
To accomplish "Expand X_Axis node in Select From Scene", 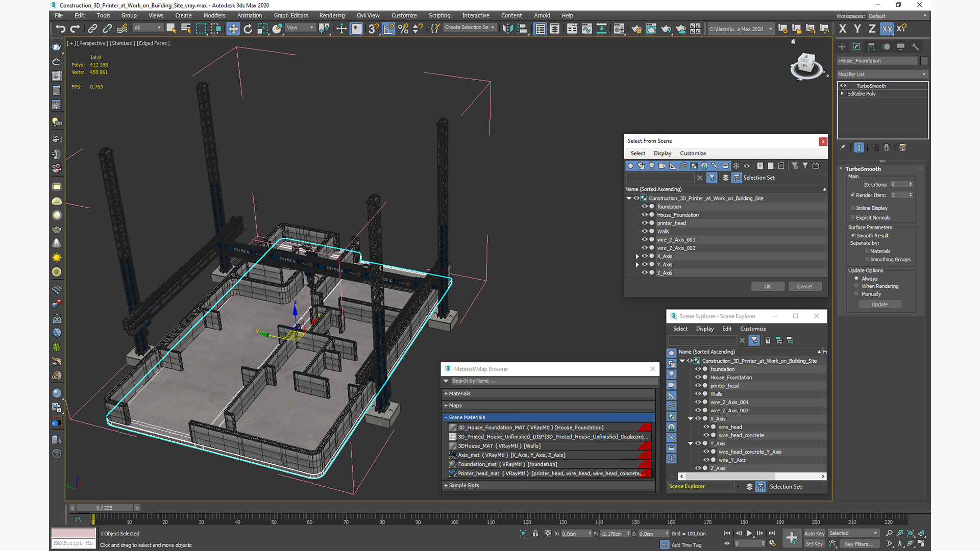I will pos(637,256).
